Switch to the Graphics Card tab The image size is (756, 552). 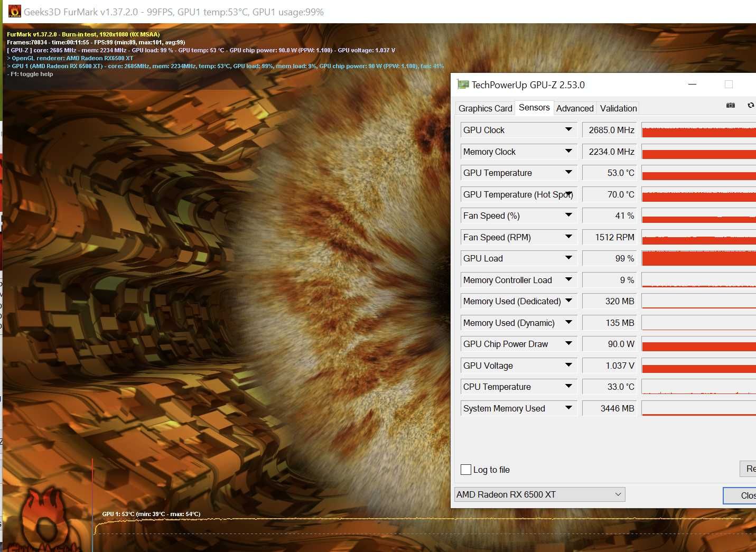pos(485,108)
